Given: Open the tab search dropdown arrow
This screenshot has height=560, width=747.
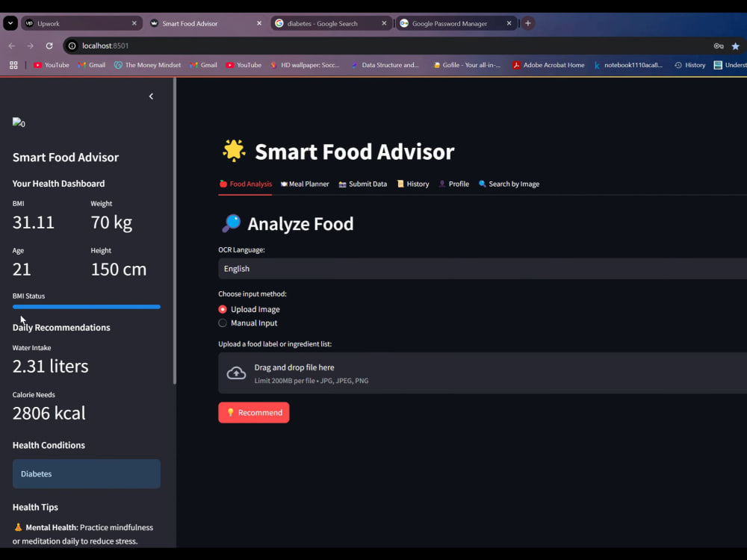Looking at the screenshot, I should tap(10, 23).
